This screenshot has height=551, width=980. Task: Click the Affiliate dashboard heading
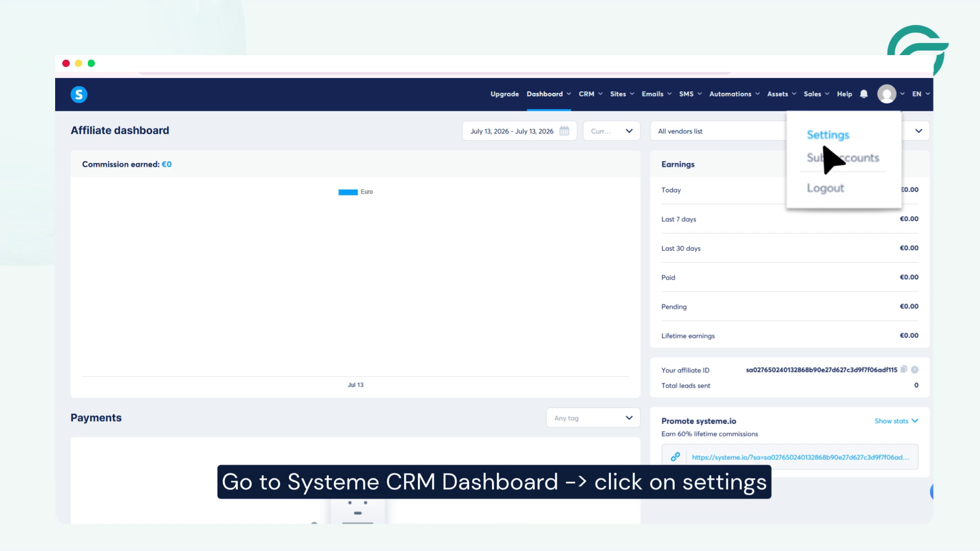coord(120,130)
